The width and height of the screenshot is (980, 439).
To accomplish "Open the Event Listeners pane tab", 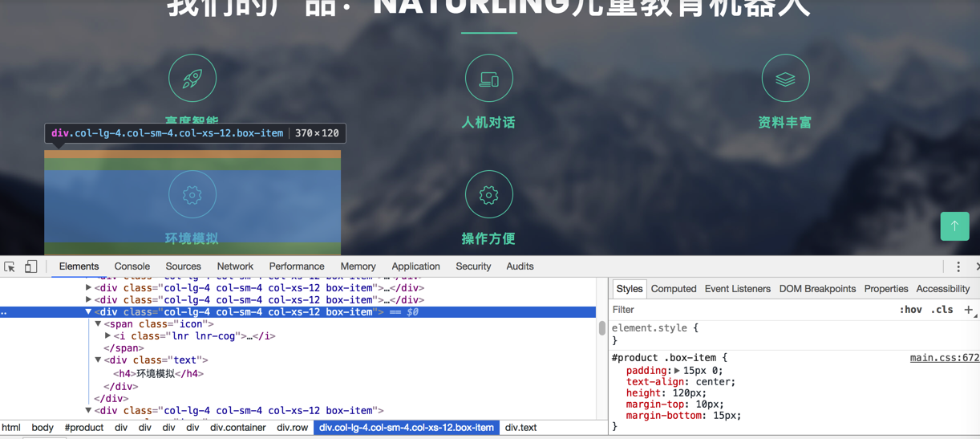I will [x=738, y=289].
